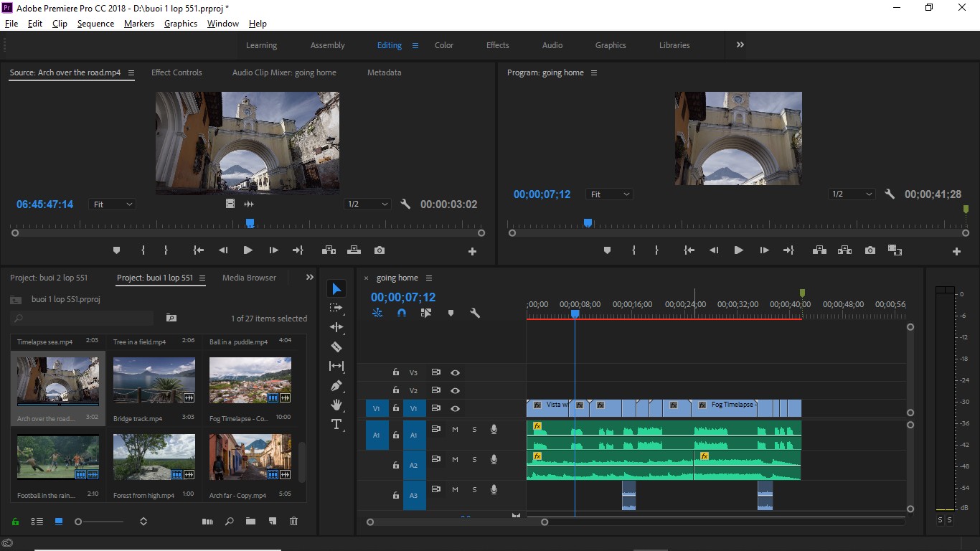Activate the Selection arrow tool
The width and height of the screenshot is (980, 551).
(336, 288)
